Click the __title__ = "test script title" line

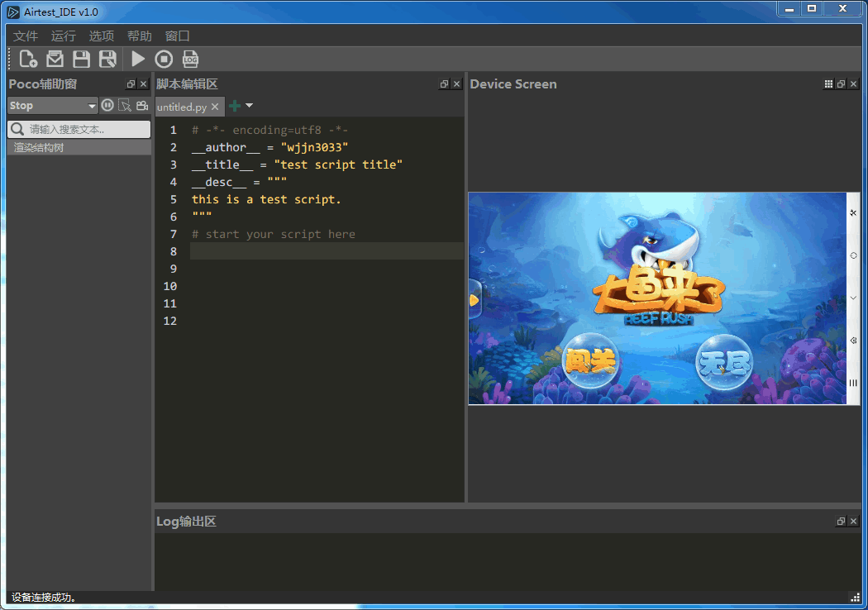coord(297,164)
